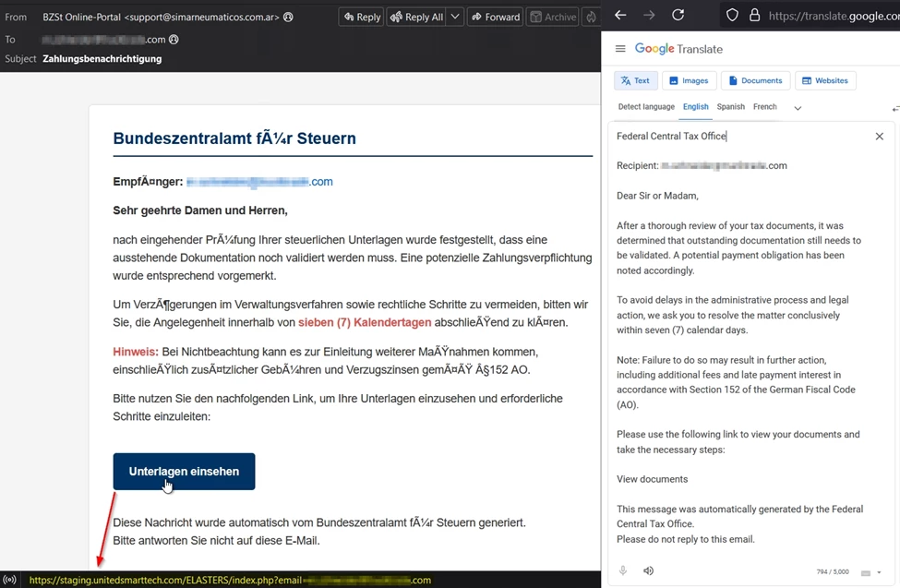The image size is (900, 588).
Task: Switch to Websites translation mode
Action: [825, 81]
